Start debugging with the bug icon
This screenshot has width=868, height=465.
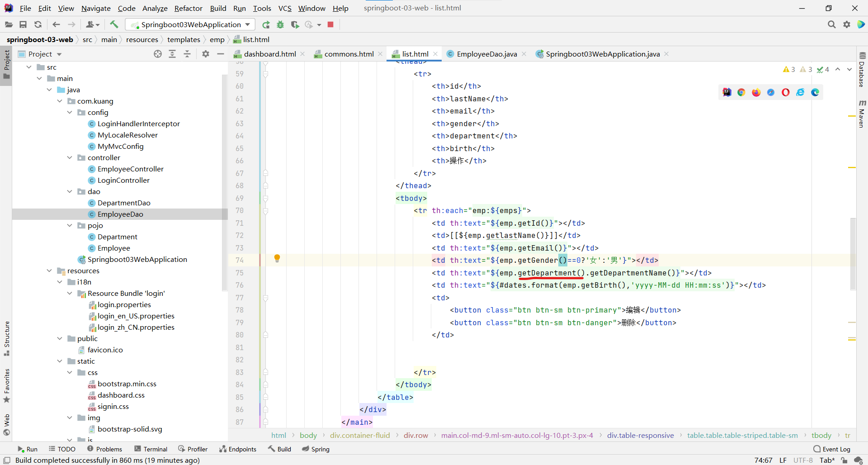tap(280, 24)
